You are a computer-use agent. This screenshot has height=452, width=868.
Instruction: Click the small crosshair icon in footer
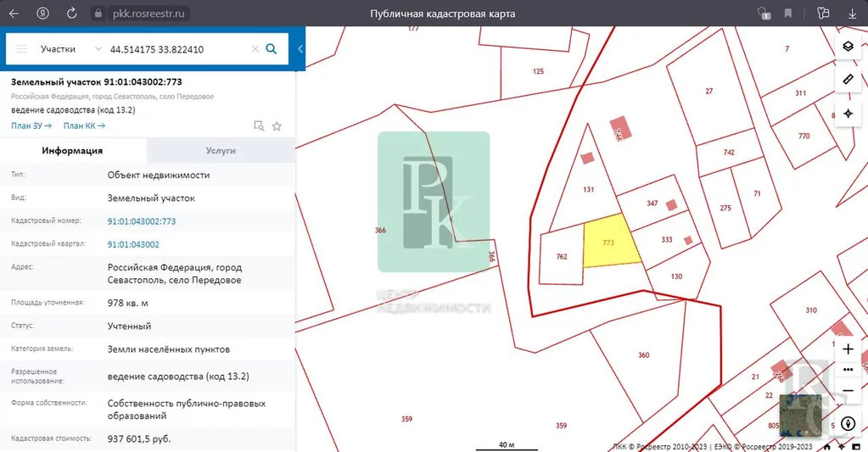[x=842, y=446]
